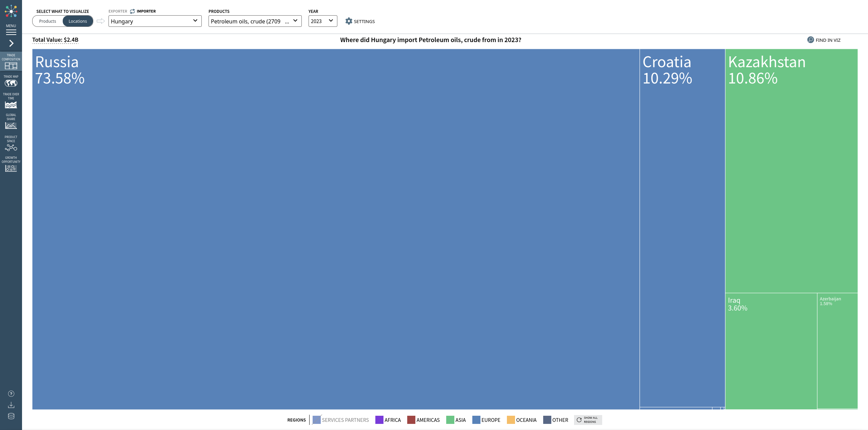Screen dimensions: 868x430
Task: Open Settings with the gear
Action: [x=349, y=21]
